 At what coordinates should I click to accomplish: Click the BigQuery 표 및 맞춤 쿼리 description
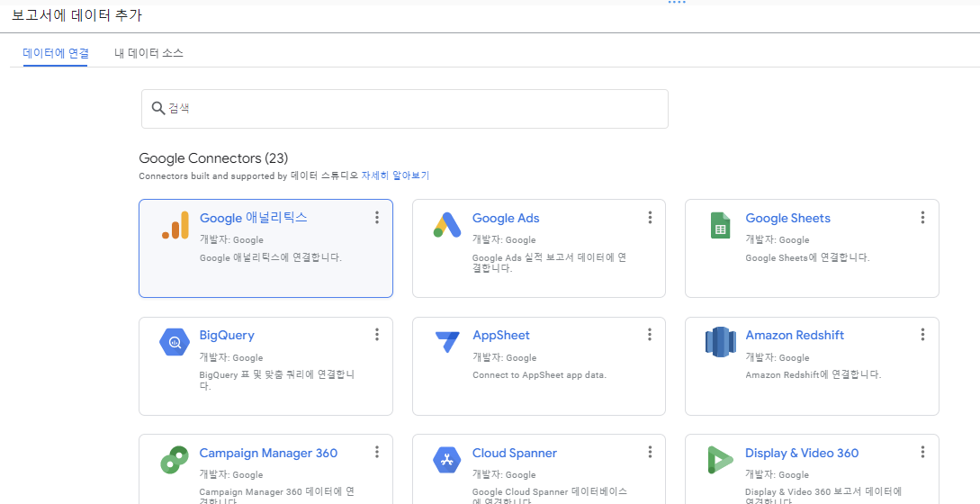(x=277, y=380)
